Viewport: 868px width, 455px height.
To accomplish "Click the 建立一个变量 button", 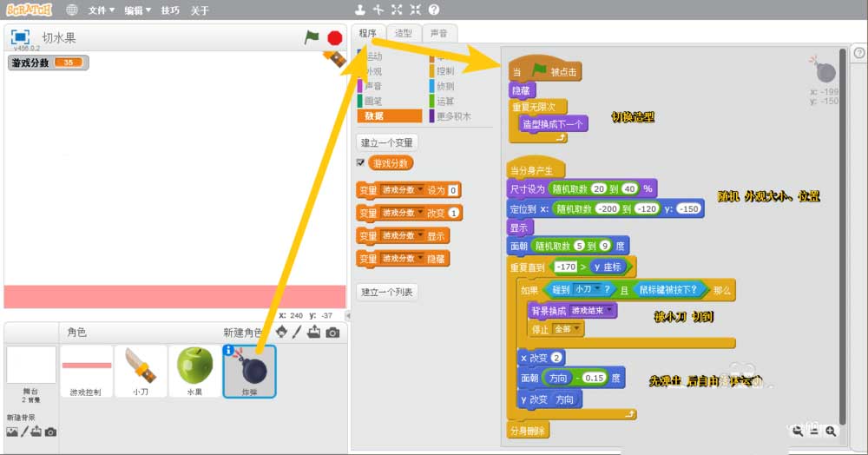I will [387, 142].
